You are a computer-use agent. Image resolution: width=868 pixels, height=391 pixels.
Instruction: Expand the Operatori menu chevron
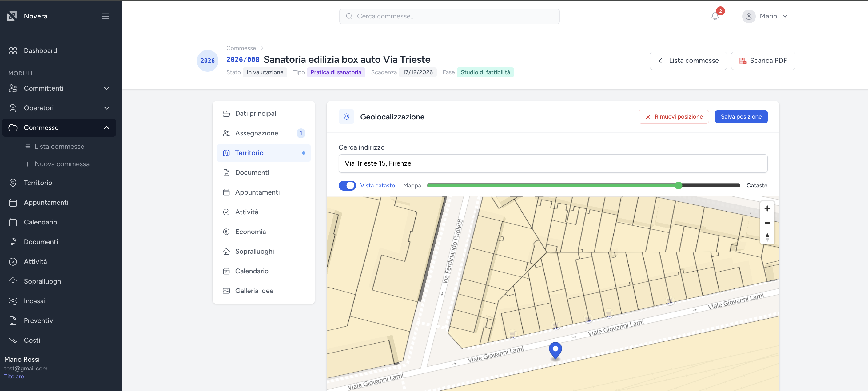click(x=106, y=108)
